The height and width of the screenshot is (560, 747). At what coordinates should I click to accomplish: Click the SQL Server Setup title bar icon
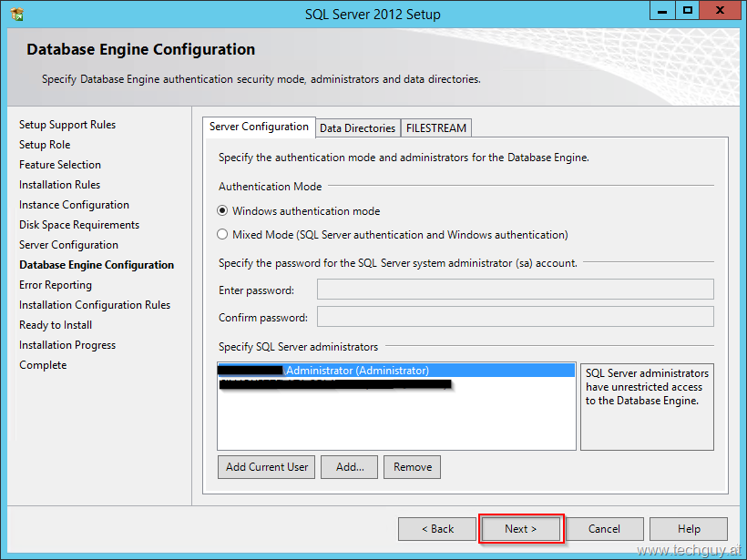[x=17, y=15]
